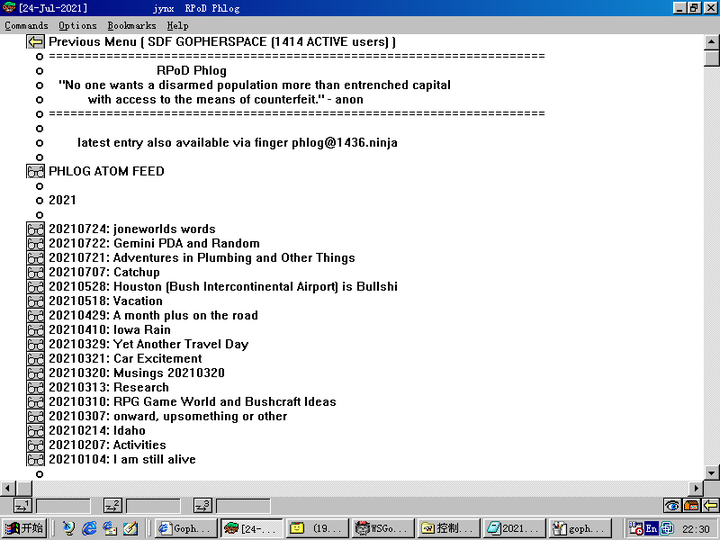The image size is (720, 540).
Task: Click the eye icon in the status bar
Action: 672,506
